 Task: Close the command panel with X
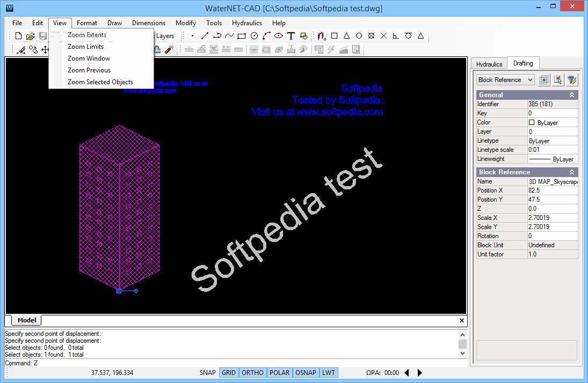(x=462, y=320)
